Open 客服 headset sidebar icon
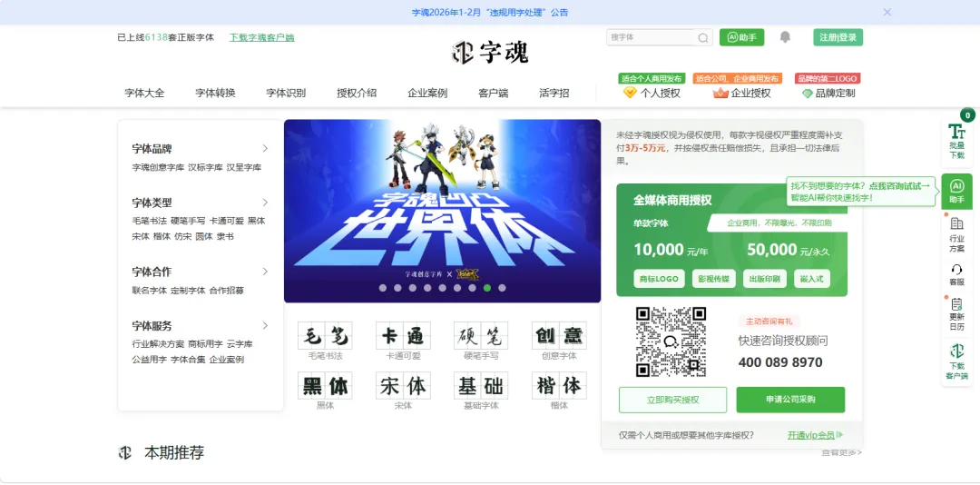The image size is (980, 485). (956, 275)
